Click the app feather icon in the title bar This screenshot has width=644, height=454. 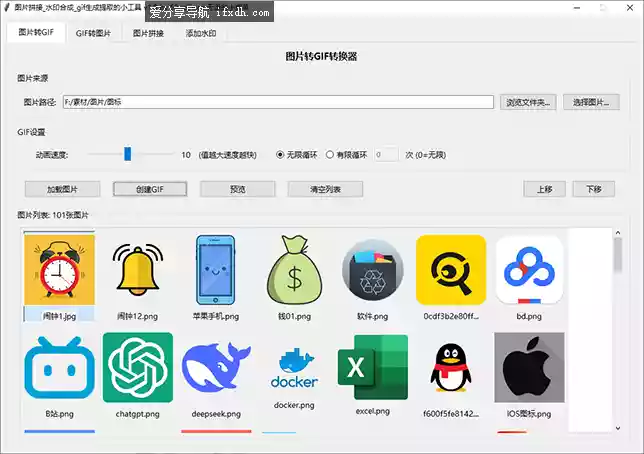tap(7, 7)
